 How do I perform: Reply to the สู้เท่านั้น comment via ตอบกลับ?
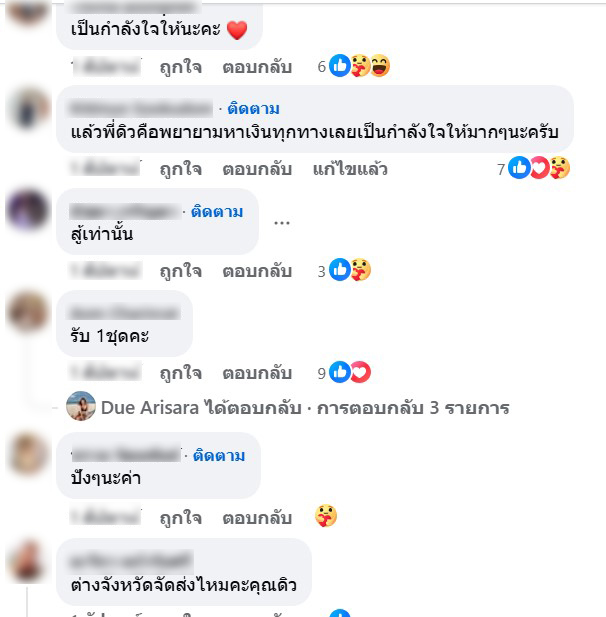(x=257, y=271)
